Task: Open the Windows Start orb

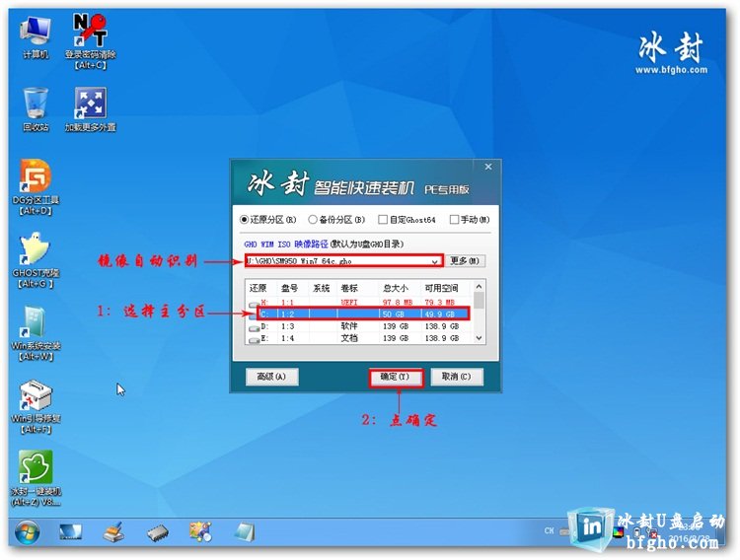Action: tap(27, 532)
